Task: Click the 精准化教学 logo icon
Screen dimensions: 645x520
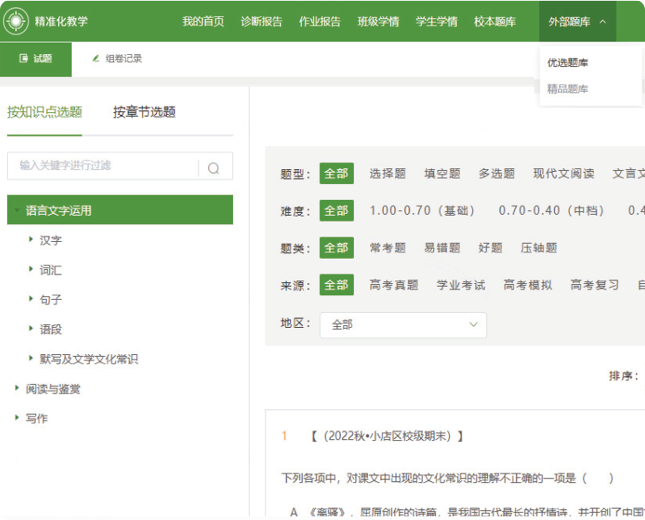Action: click(x=16, y=21)
